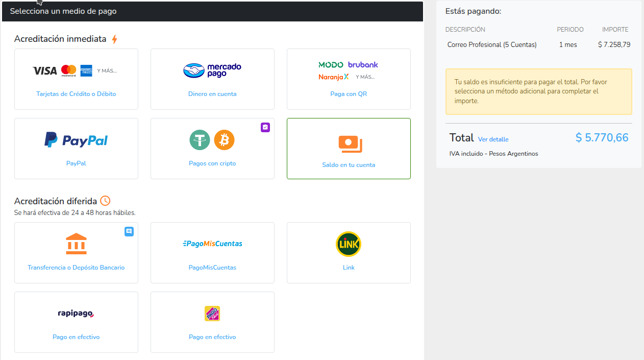Screen dimensions: 644x360
Task: Click the MODO brubank QR logos
Action: click(x=348, y=70)
